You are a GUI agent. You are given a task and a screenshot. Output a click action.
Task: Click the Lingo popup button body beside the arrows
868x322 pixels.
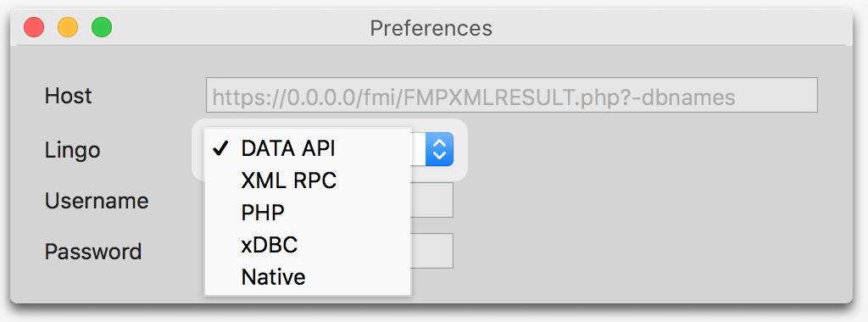[418, 149]
